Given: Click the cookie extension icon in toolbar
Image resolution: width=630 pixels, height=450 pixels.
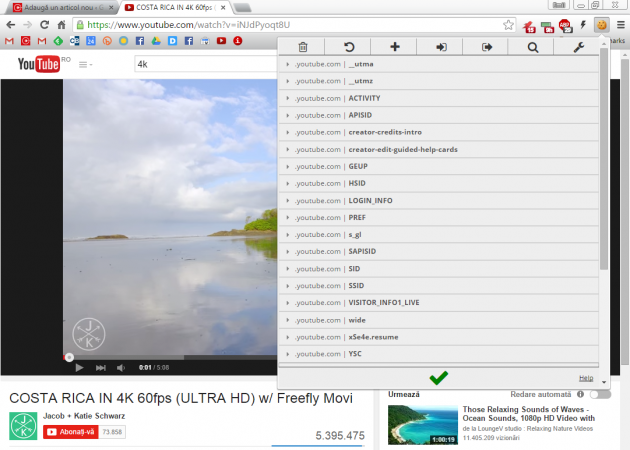Looking at the screenshot, I should click(601, 25).
